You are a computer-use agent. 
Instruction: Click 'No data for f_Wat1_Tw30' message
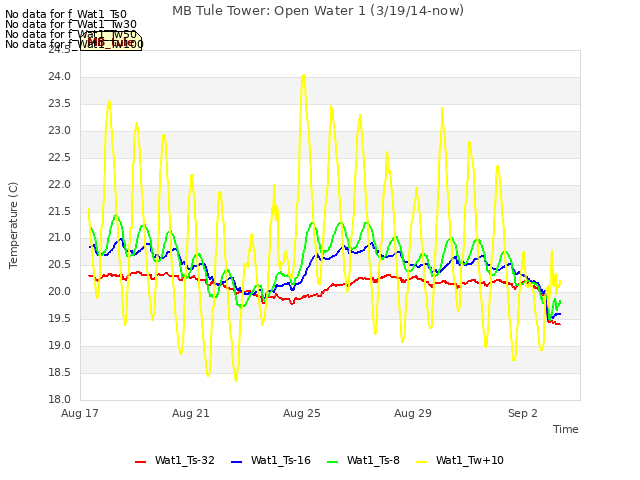click(x=71, y=24)
